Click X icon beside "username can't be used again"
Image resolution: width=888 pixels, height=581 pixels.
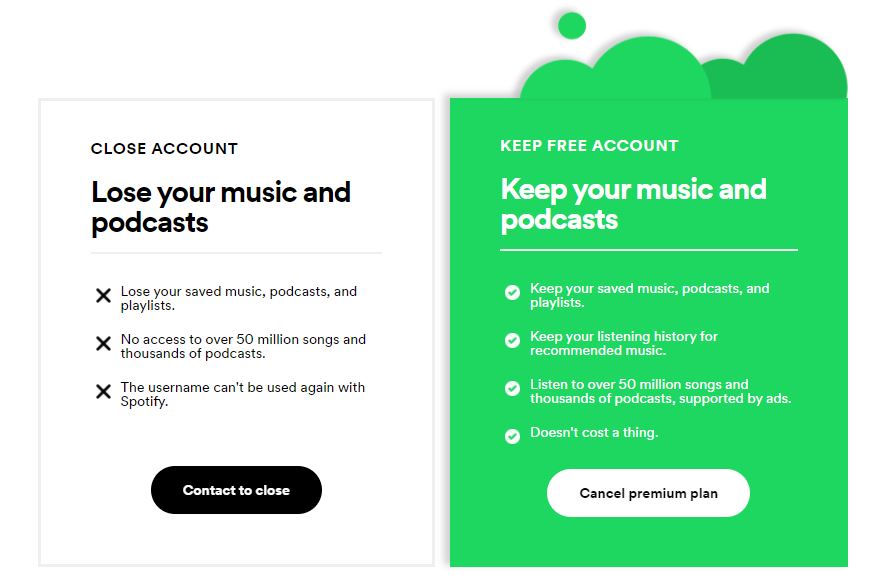point(103,392)
